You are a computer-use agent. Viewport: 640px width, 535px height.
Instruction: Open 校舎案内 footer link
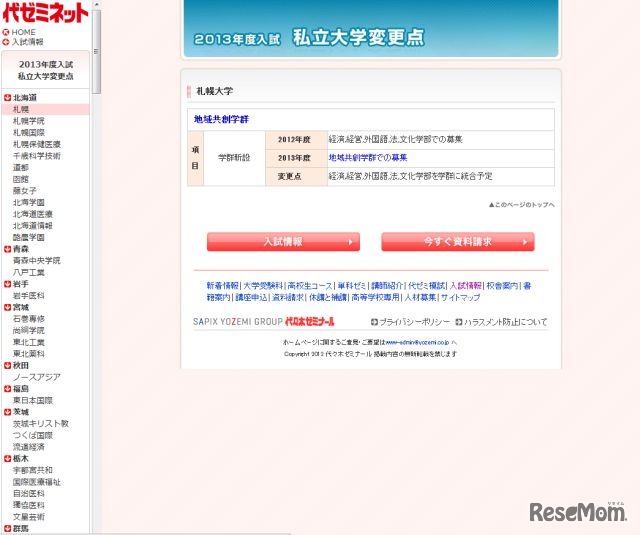[503, 286]
